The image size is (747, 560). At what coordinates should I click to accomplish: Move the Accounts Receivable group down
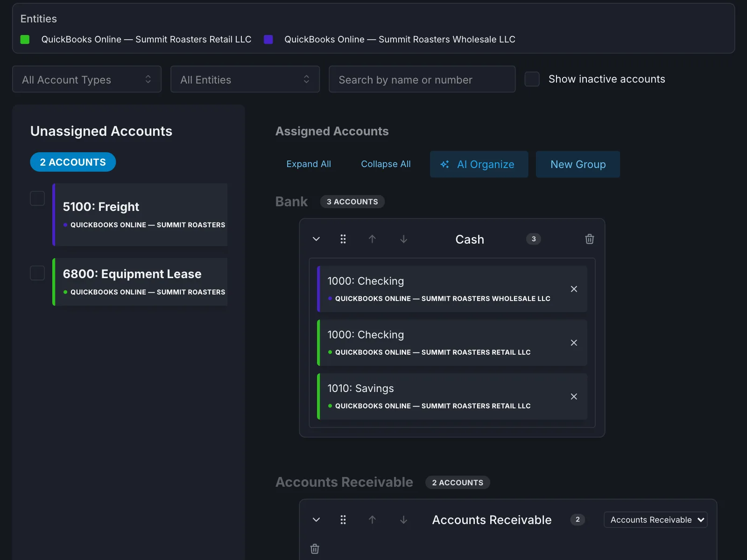(404, 519)
